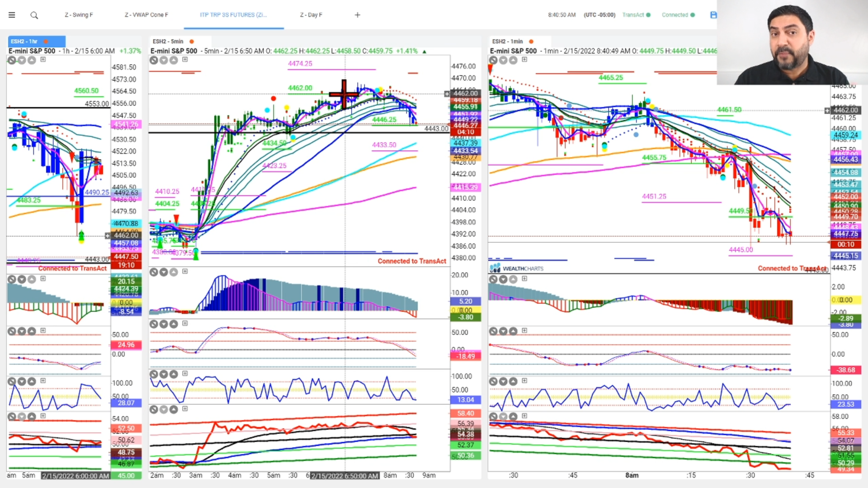Move 1min bottom bands pane down
This screenshot has height=488, width=868.
coord(503,417)
